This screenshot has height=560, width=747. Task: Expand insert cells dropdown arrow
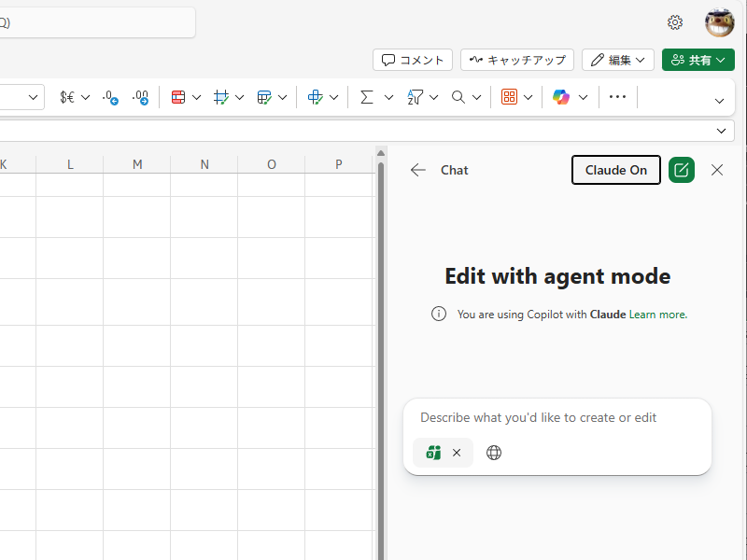(334, 98)
